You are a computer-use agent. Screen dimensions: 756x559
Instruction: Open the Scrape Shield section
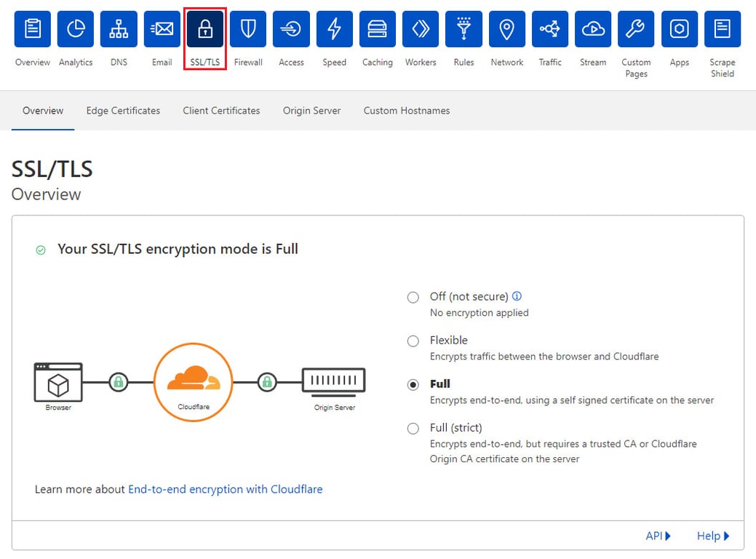pyautogui.click(x=722, y=29)
